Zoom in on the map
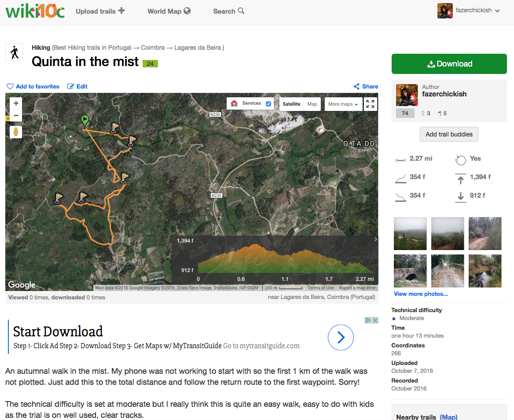The height and width of the screenshot is (420, 514). click(x=16, y=103)
